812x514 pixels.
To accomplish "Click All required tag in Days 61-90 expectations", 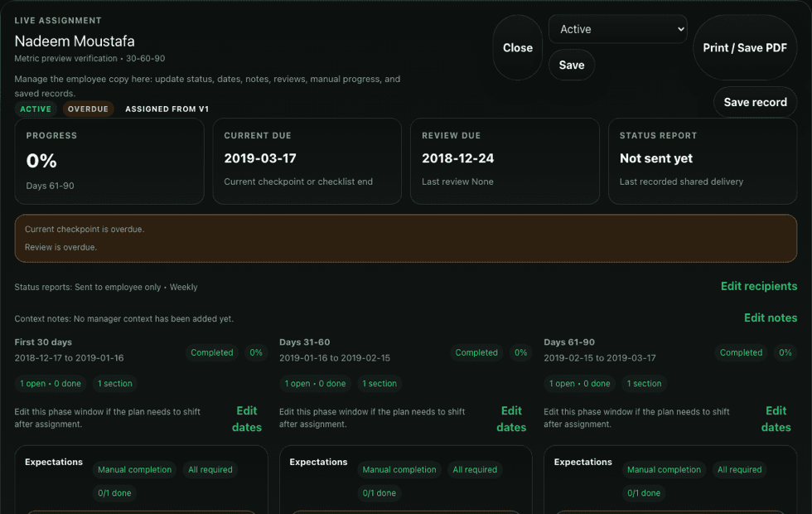I will click(x=739, y=470).
